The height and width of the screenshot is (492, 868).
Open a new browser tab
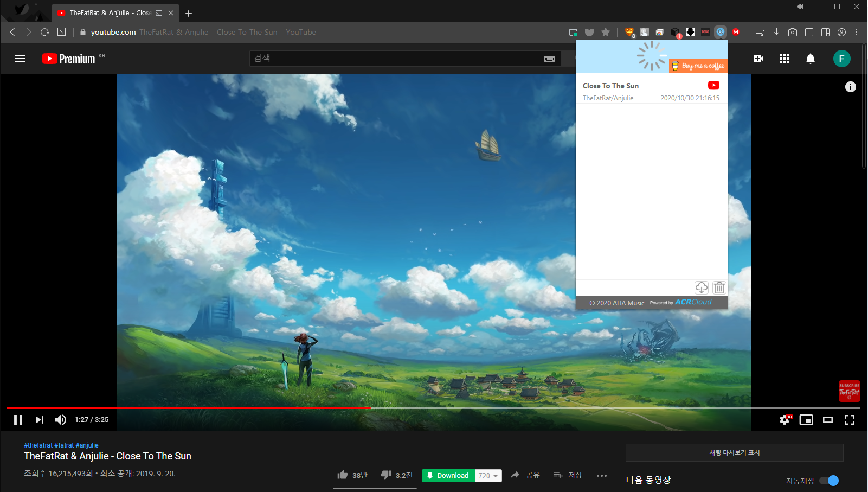(x=189, y=13)
